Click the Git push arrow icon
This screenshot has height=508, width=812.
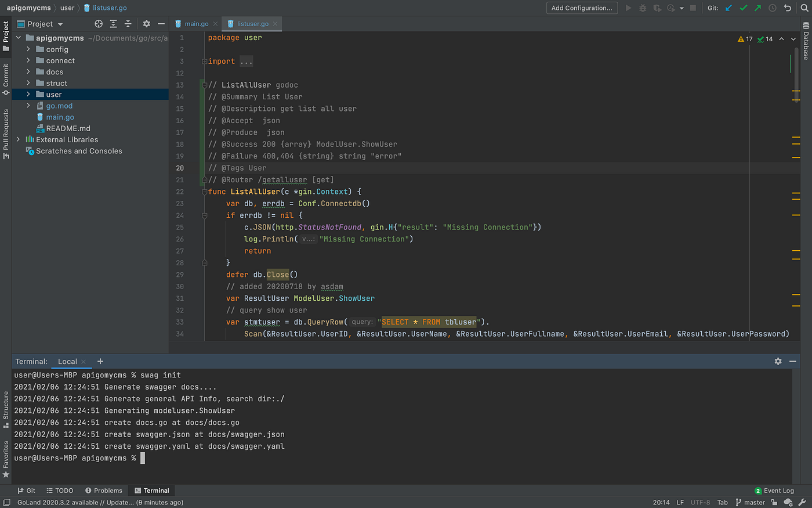pos(757,8)
